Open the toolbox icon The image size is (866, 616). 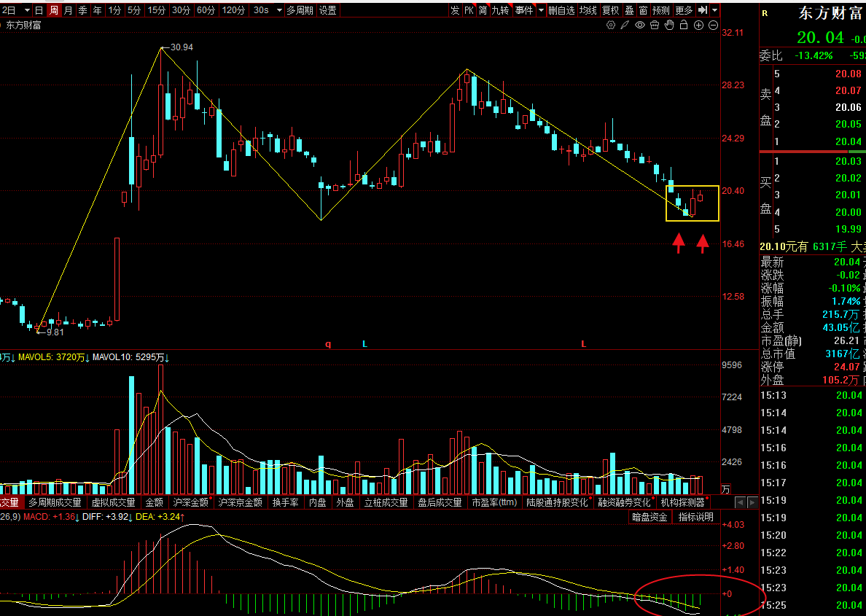pyautogui.click(x=655, y=25)
